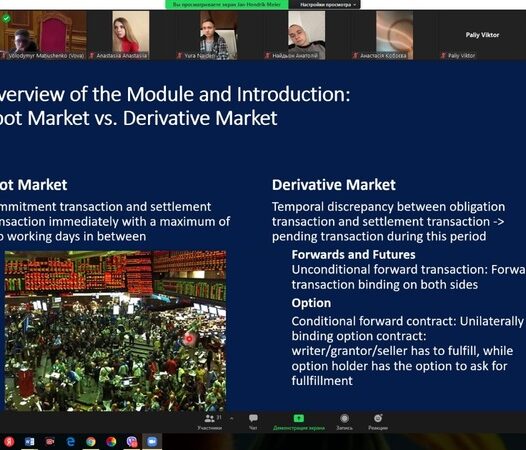Click the text 'pending transaction during this period'
This screenshot has width=526, height=450.
(379, 237)
